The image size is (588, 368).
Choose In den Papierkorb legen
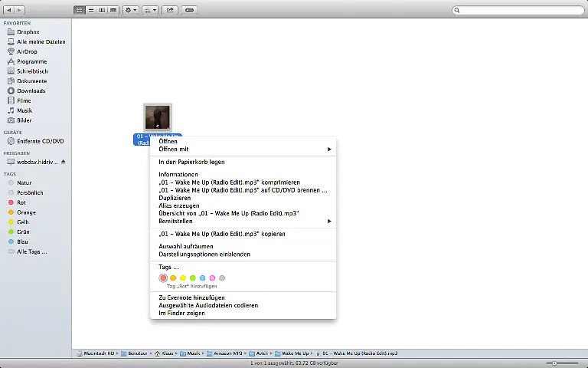pyautogui.click(x=243, y=162)
